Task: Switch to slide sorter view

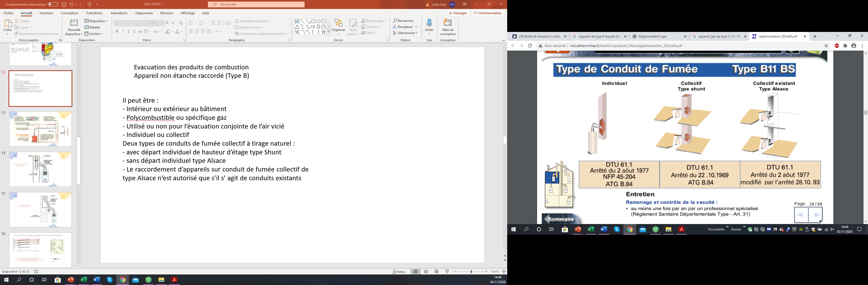Action: [x=426, y=272]
